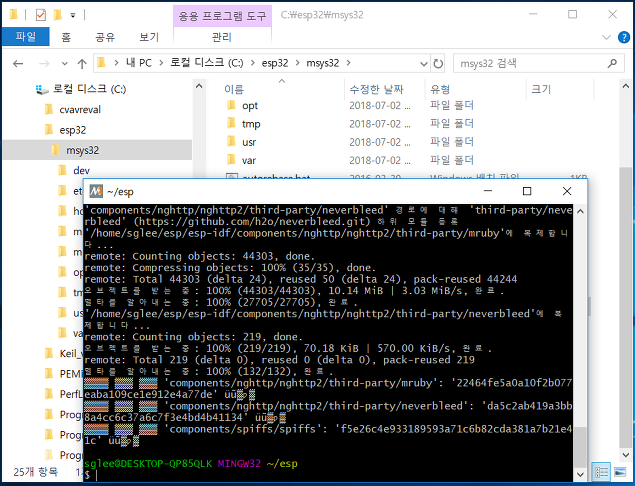Open the 공유 ribbon tab

tap(105, 37)
